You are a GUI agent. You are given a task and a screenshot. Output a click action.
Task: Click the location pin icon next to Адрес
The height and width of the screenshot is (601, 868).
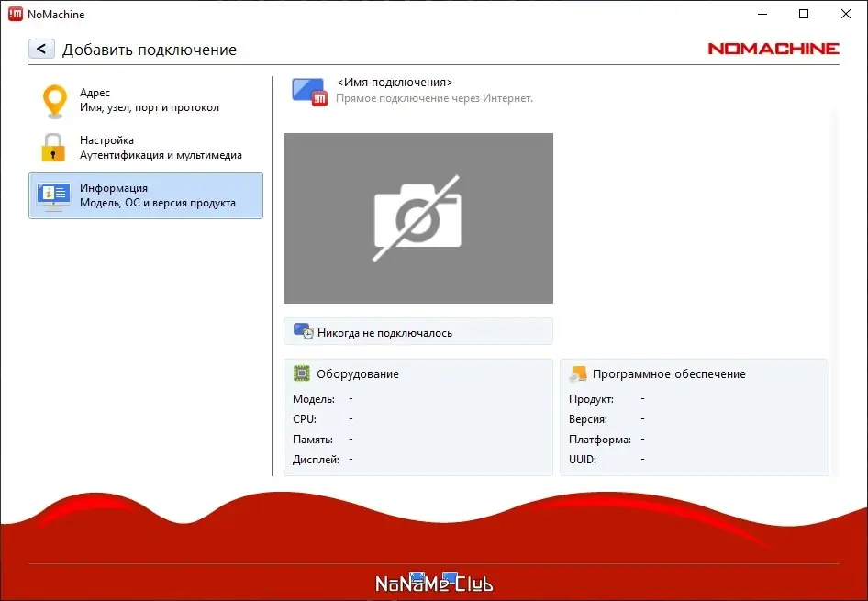click(x=55, y=99)
